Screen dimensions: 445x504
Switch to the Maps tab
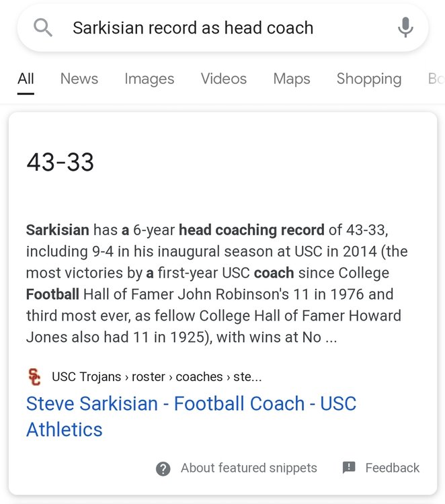[x=292, y=79]
